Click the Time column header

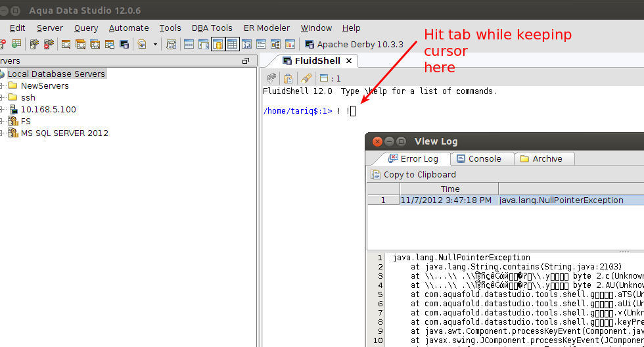coord(449,189)
